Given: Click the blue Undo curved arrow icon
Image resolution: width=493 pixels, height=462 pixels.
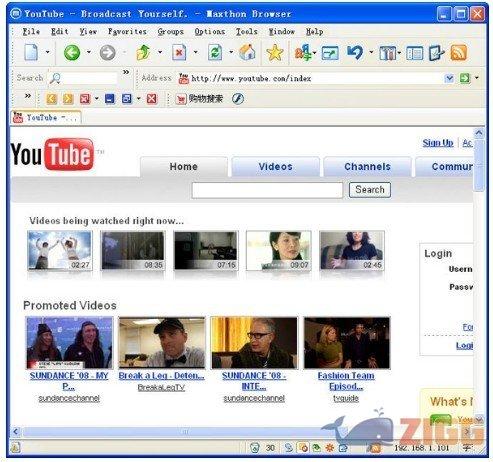Looking at the screenshot, I should 355,53.
